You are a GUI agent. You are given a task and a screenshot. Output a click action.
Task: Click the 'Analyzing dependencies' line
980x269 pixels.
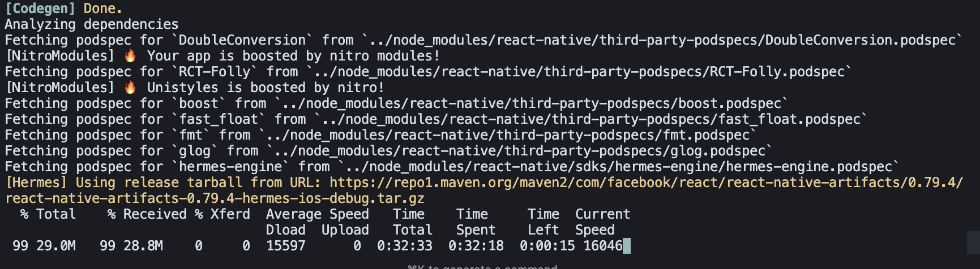click(x=92, y=24)
